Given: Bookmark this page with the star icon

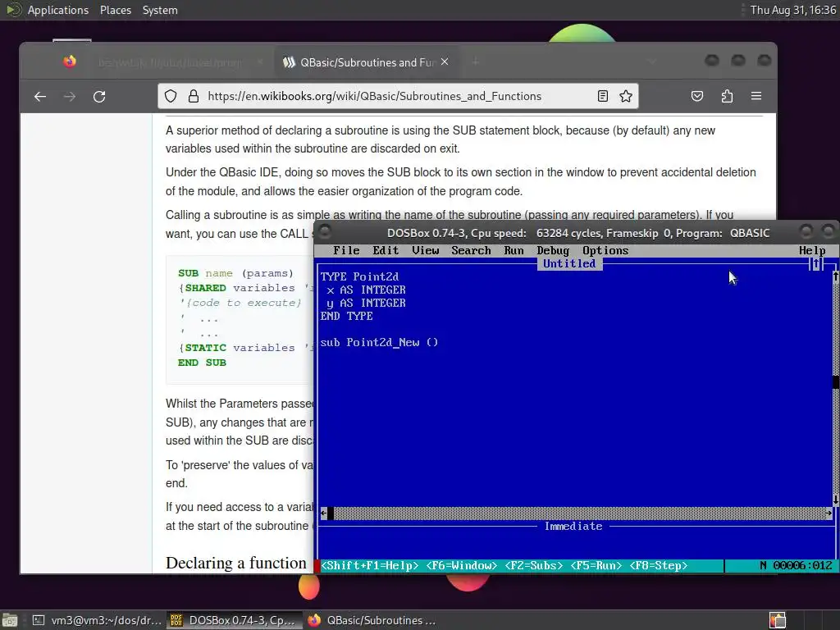Looking at the screenshot, I should (626, 97).
